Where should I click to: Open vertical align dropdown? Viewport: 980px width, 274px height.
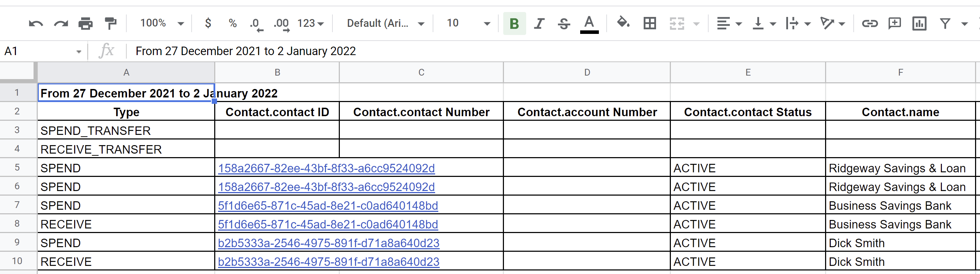tap(764, 24)
